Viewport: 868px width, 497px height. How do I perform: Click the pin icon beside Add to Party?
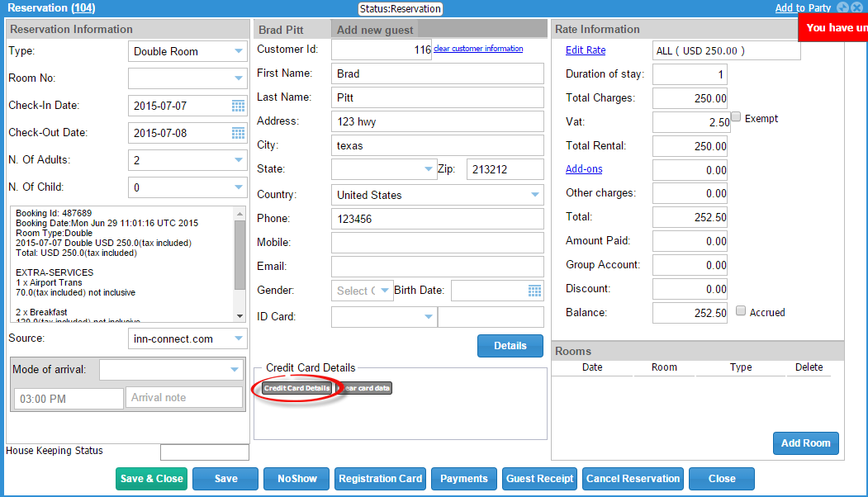(x=842, y=8)
